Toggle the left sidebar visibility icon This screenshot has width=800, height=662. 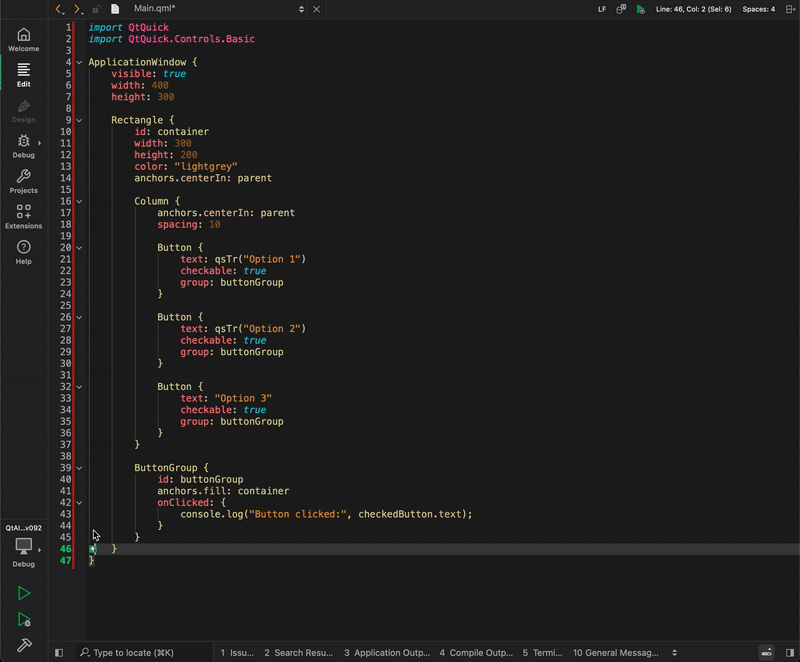click(x=59, y=652)
